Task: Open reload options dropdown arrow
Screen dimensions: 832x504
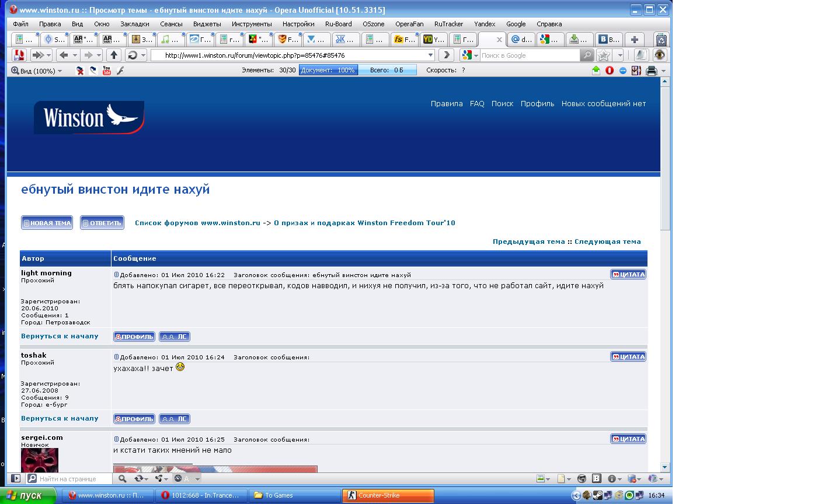Action: (x=142, y=55)
